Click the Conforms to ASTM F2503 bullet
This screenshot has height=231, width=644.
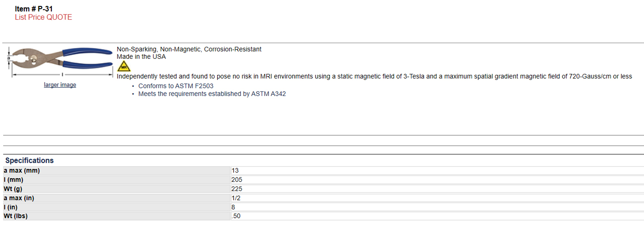pyautogui.click(x=176, y=86)
